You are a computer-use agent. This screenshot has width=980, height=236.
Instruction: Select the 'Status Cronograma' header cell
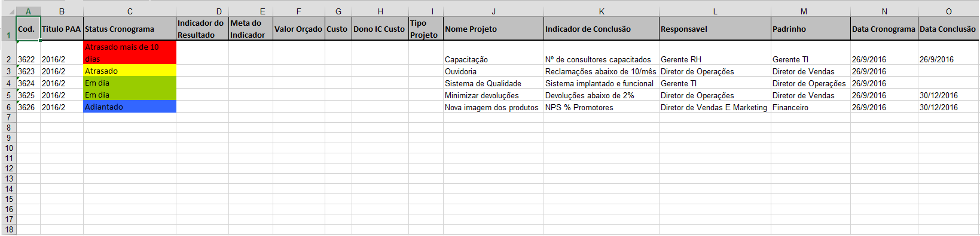[130, 29]
